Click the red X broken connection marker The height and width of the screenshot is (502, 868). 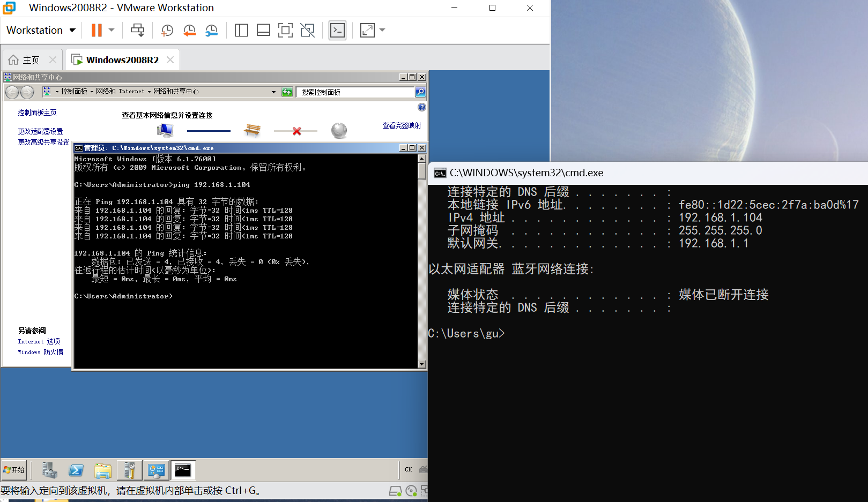[296, 131]
